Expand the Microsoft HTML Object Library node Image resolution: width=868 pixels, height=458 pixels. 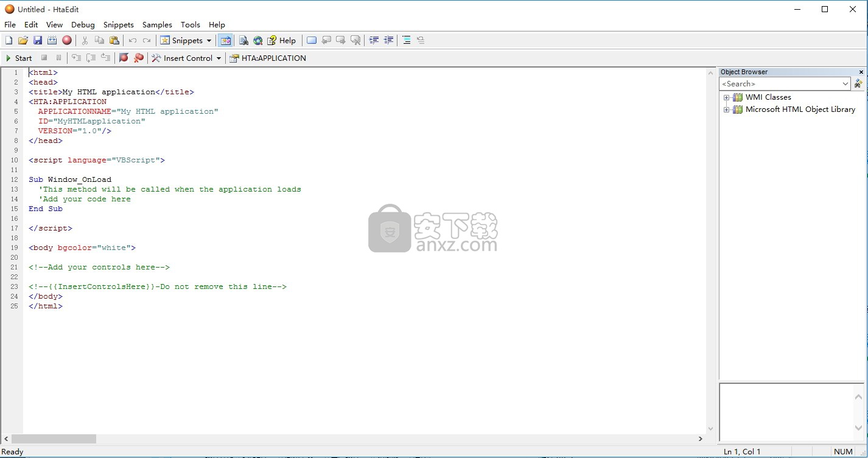point(726,110)
